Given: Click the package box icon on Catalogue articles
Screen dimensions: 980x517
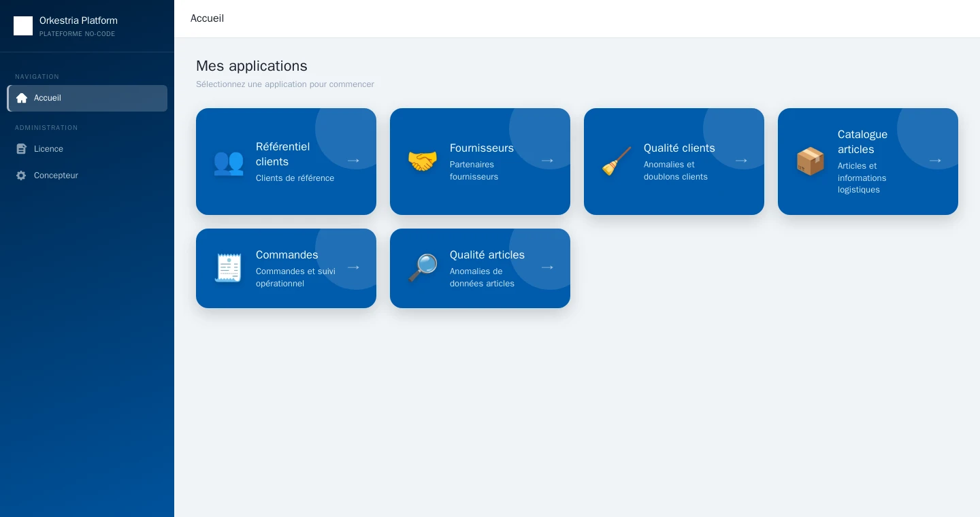Looking at the screenshot, I should pyautogui.click(x=811, y=162).
